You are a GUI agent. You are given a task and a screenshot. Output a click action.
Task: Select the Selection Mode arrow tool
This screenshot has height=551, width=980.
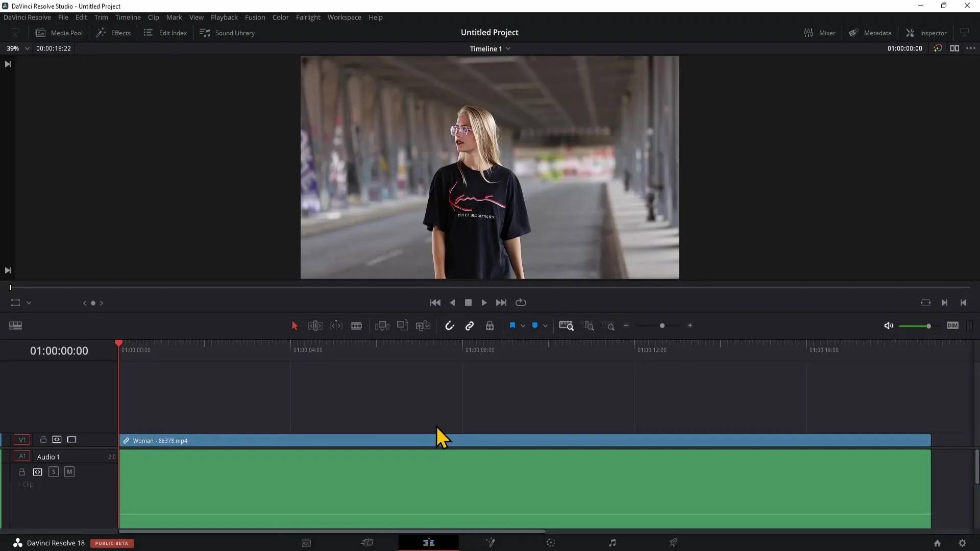click(295, 326)
